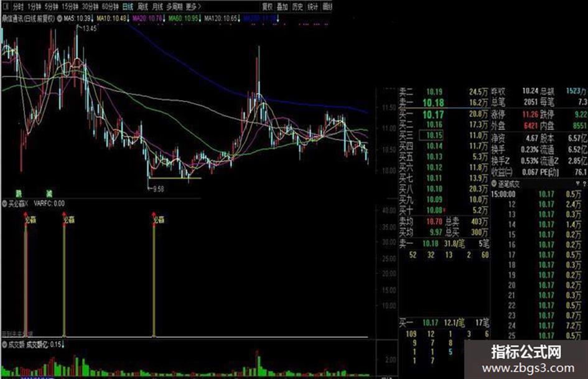This screenshot has height=379, width=588.
Task: Select the 15分钟 period tab
Action: point(70,6)
